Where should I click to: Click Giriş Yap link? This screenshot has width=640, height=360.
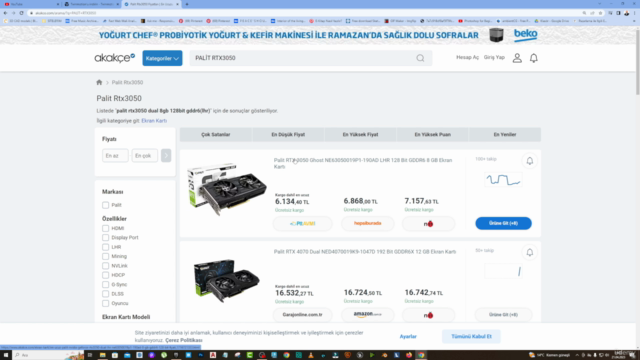[494, 58]
